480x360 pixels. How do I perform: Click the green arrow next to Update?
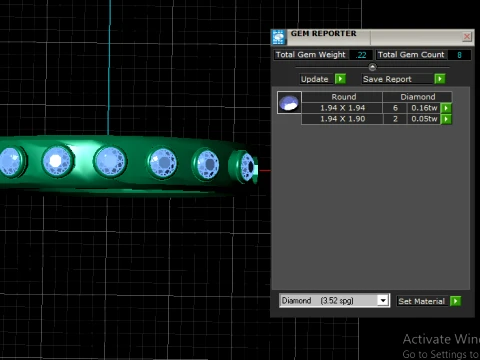coord(340,79)
